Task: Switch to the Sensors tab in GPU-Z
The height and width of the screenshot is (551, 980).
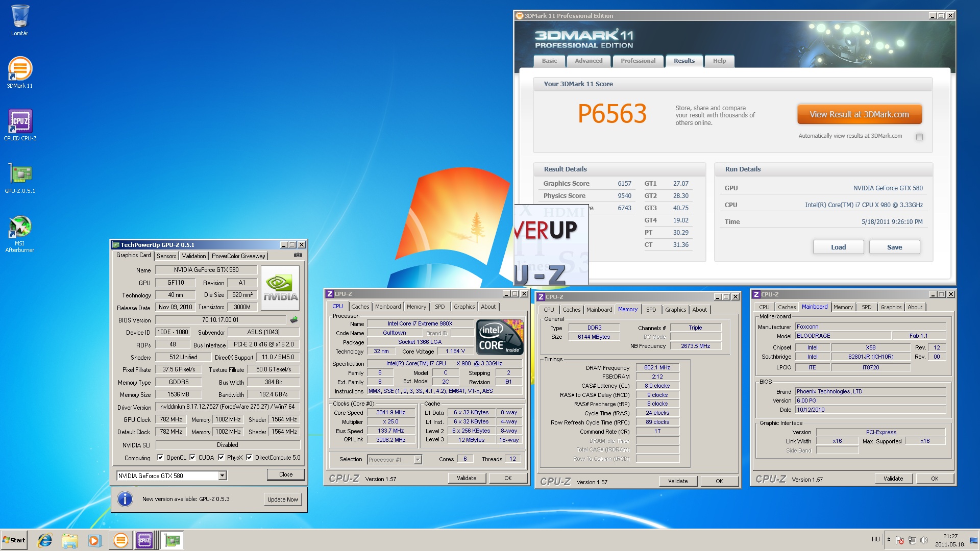Action: point(166,256)
